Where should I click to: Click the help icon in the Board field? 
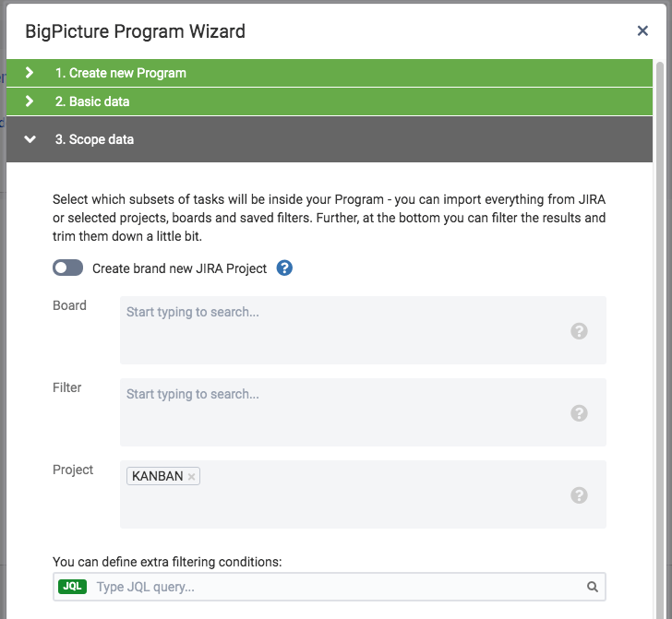[579, 331]
